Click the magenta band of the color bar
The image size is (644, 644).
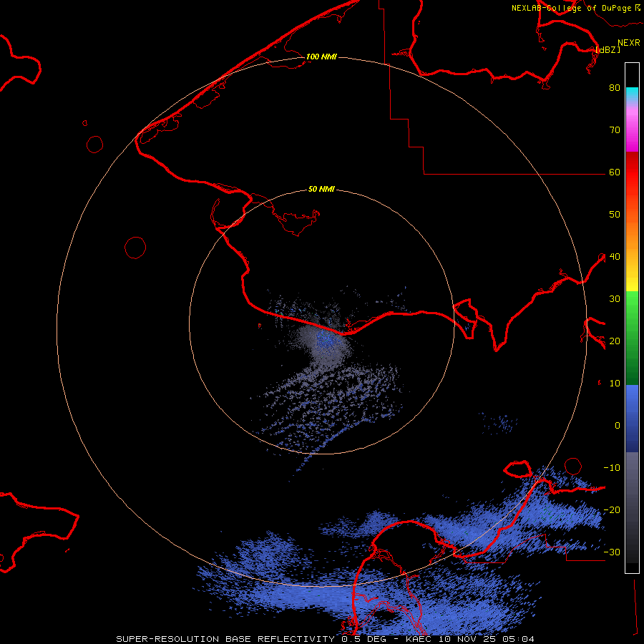point(632,132)
